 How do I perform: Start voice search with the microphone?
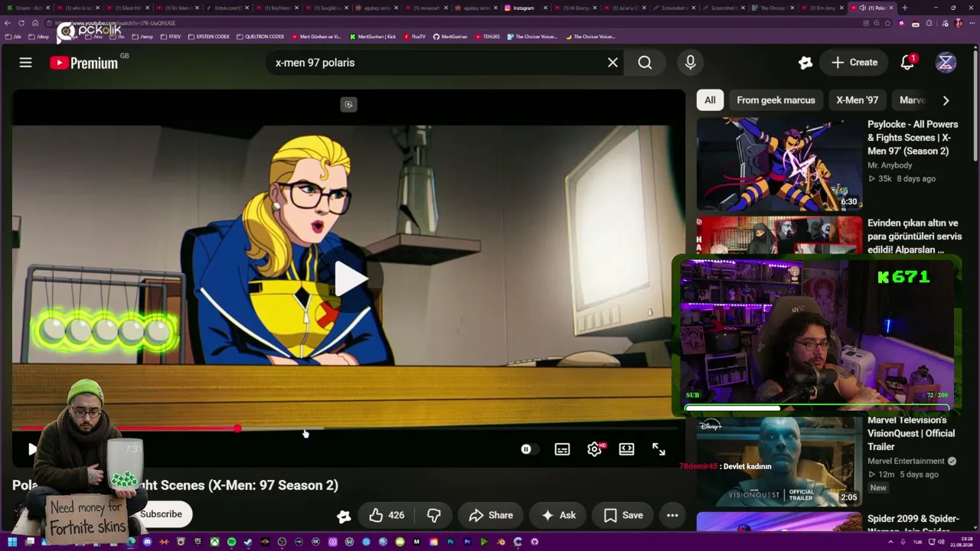point(690,63)
